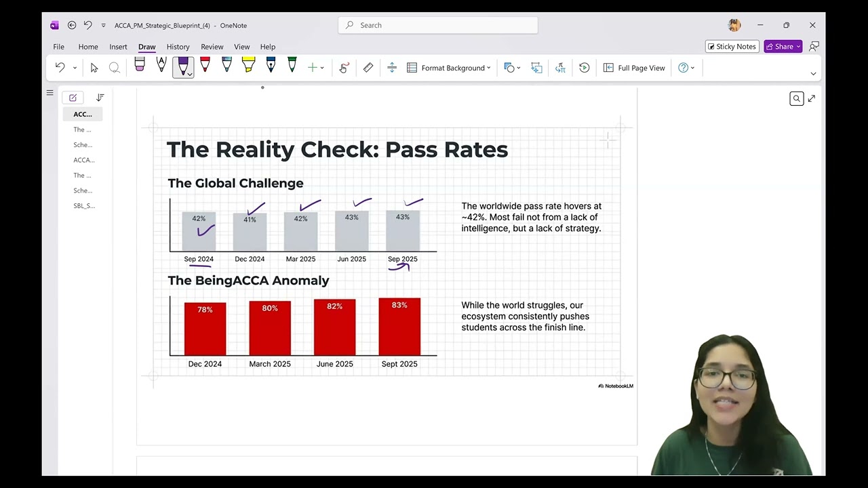Expand the Add Pen dropdown arrow
This screenshot has height=488, width=868.
click(x=322, y=68)
